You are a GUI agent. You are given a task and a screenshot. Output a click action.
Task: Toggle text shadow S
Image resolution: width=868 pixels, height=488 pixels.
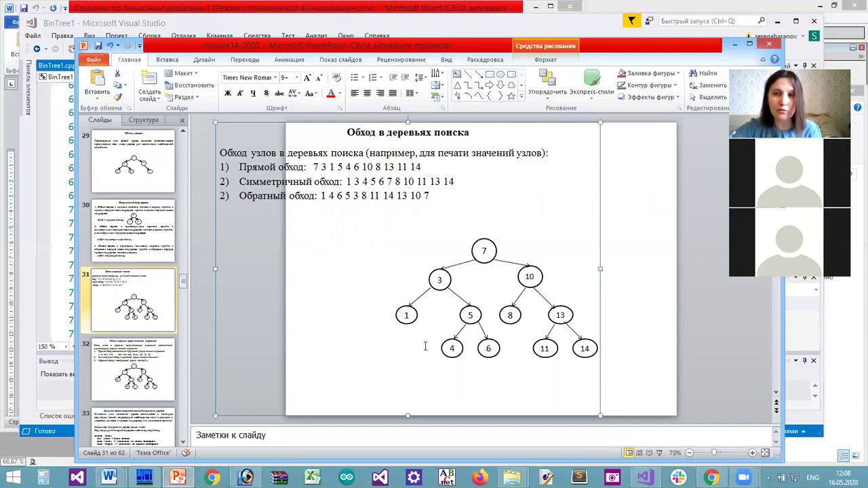click(x=266, y=93)
